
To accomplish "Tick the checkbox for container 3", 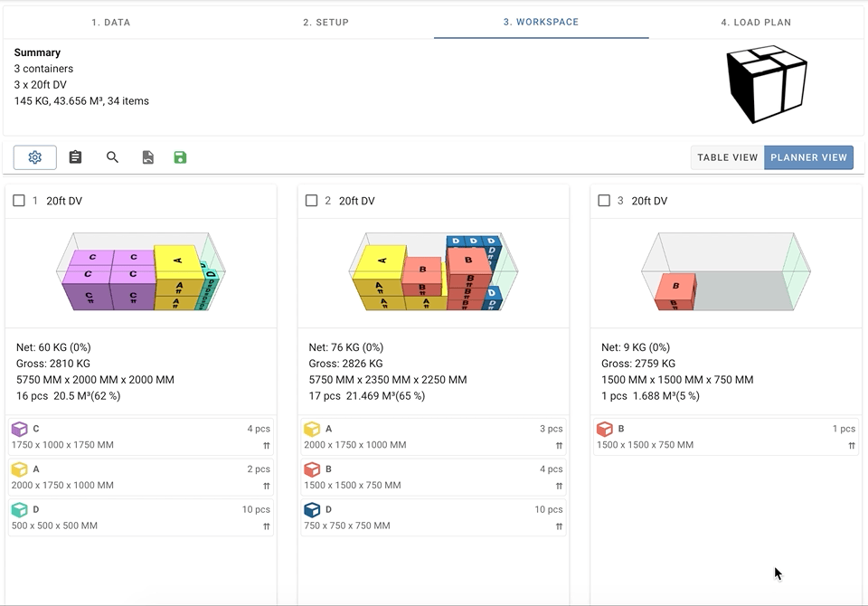I will pyautogui.click(x=605, y=201).
